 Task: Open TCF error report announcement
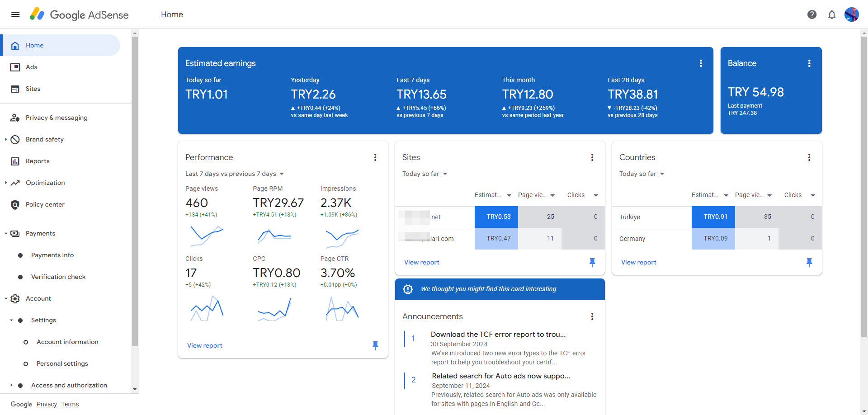point(498,335)
